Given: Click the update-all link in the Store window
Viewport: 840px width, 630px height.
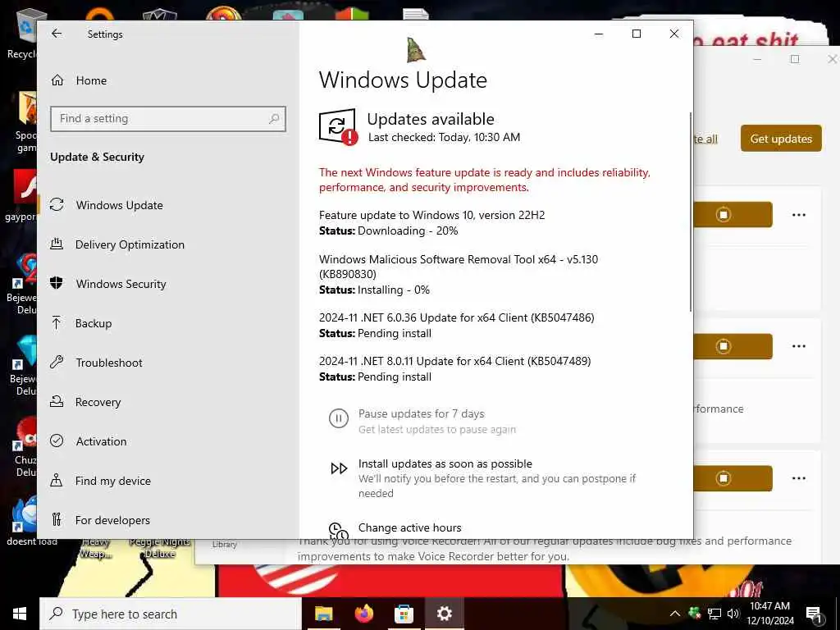Looking at the screenshot, I should pyautogui.click(x=705, y=139).
